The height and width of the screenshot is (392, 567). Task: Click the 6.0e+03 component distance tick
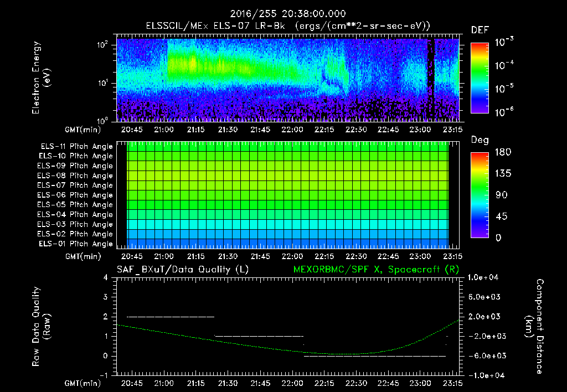point(484,297)
